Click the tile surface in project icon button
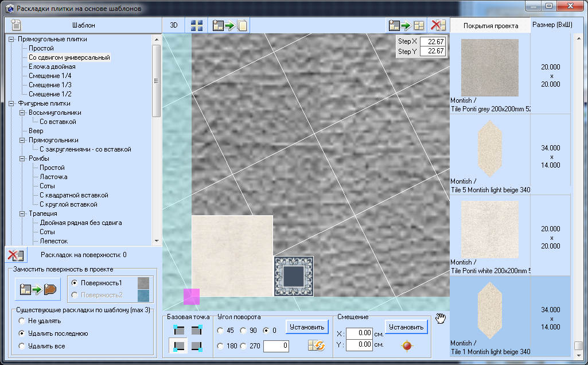This screenshot has height=365, width=588. 37,290
